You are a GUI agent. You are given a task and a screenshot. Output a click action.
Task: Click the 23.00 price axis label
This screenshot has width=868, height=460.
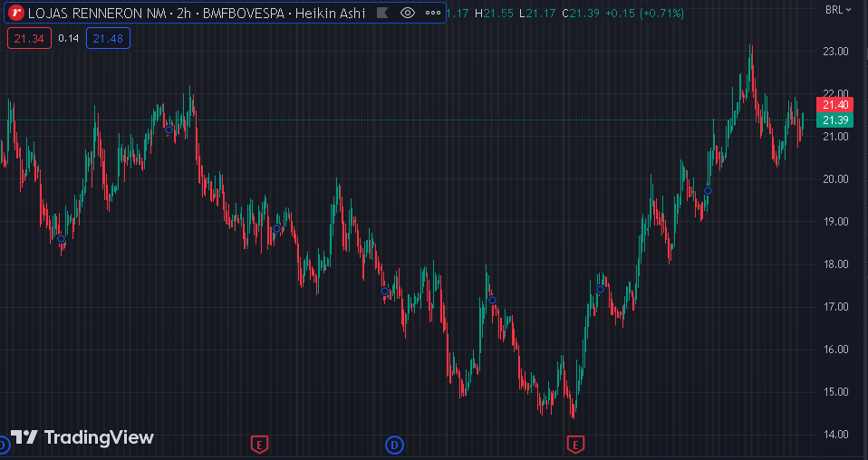tap(835, 52)
